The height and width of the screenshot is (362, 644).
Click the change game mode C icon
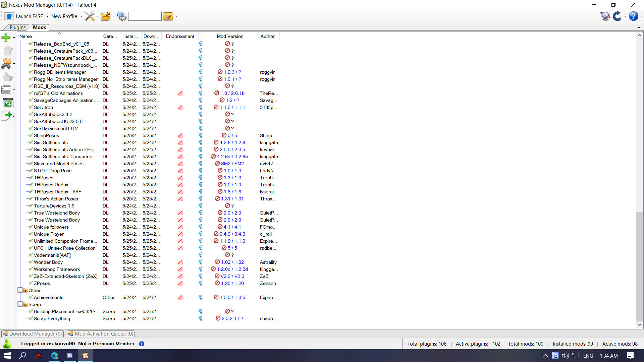(x=617, y=16)
